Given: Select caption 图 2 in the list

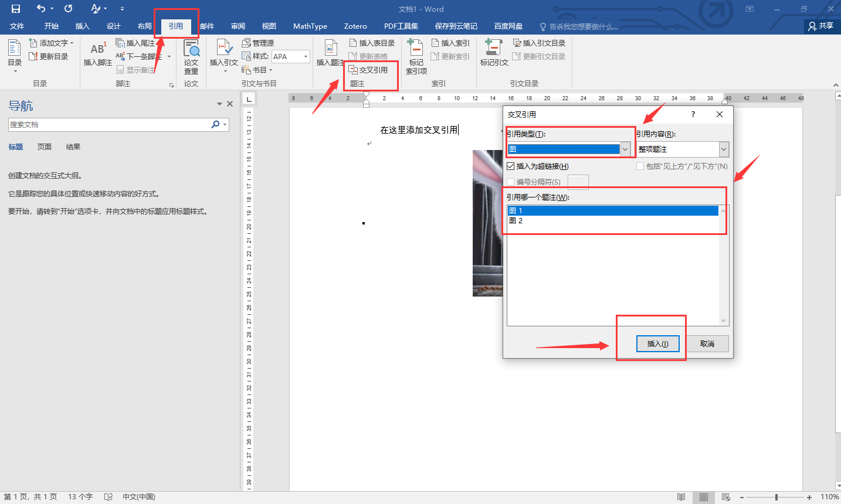Looking at the screenshot, I should pos(613,221).
